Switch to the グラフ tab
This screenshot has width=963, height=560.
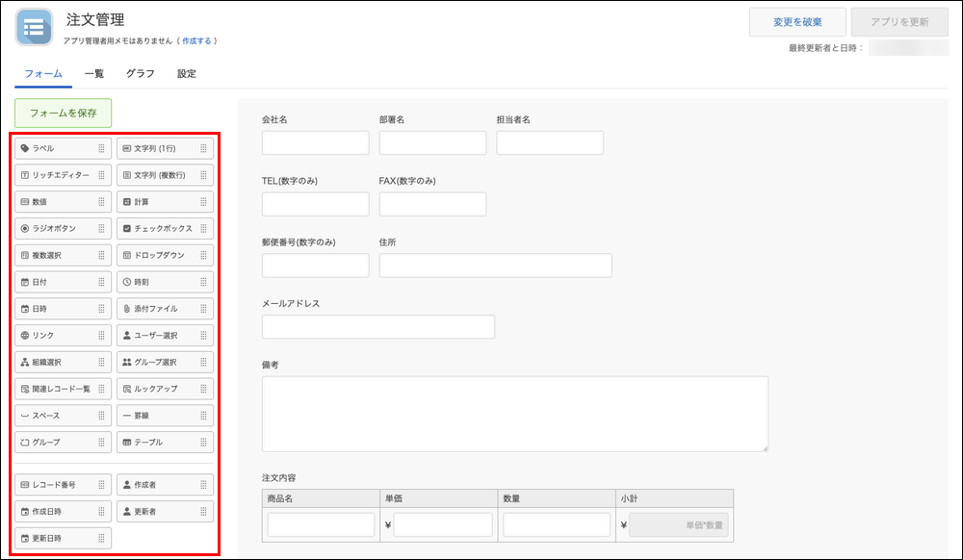(x=141, y=73)
